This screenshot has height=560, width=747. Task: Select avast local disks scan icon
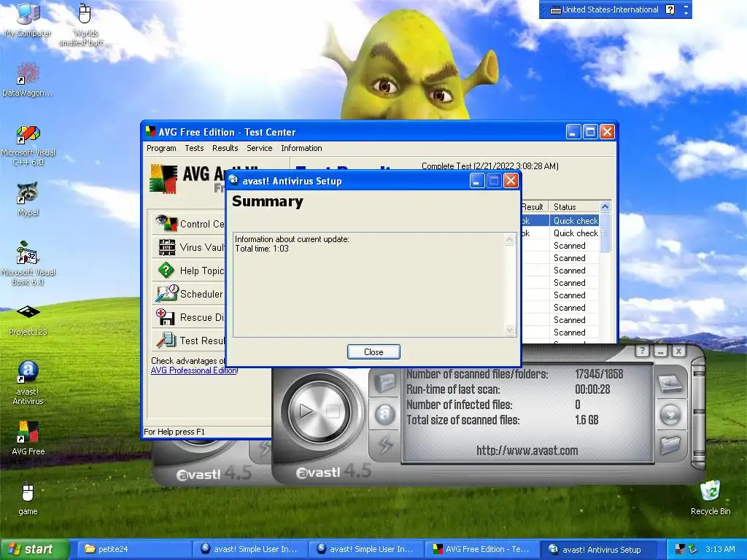click(x=671, y=384)
